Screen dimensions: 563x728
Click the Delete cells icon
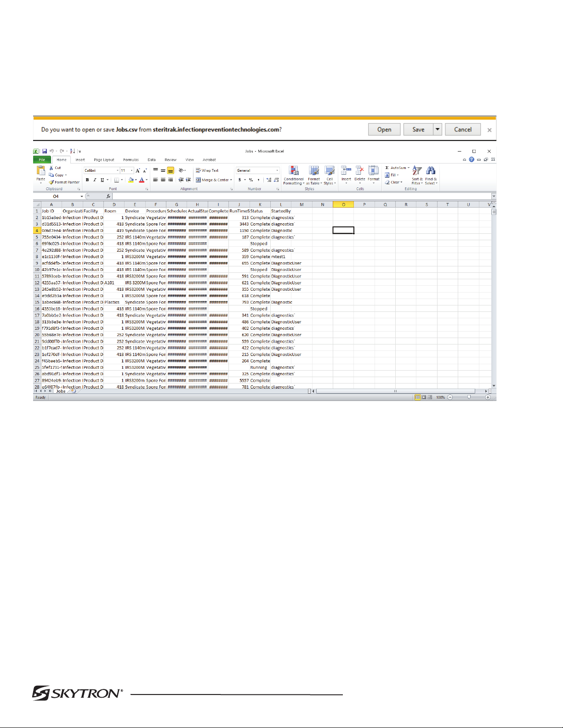(360, 171)
